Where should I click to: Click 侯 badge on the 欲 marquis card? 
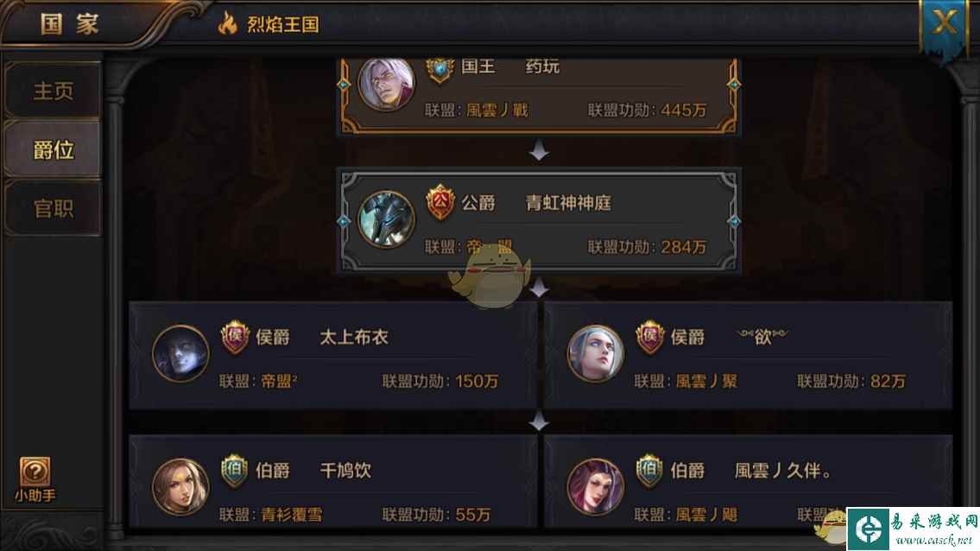coord(650,337)
